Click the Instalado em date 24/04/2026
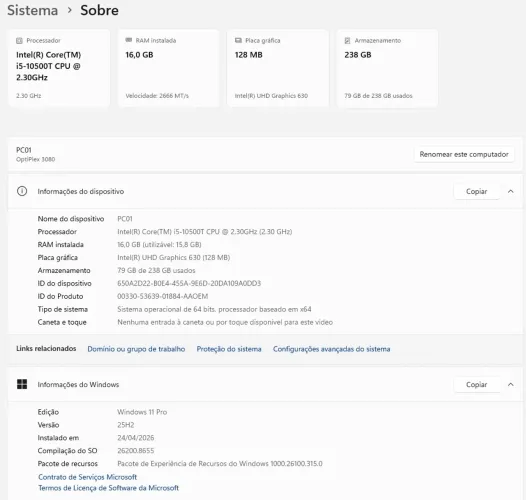The height and width of the screenshot is (500, 526). click(136, 438)
